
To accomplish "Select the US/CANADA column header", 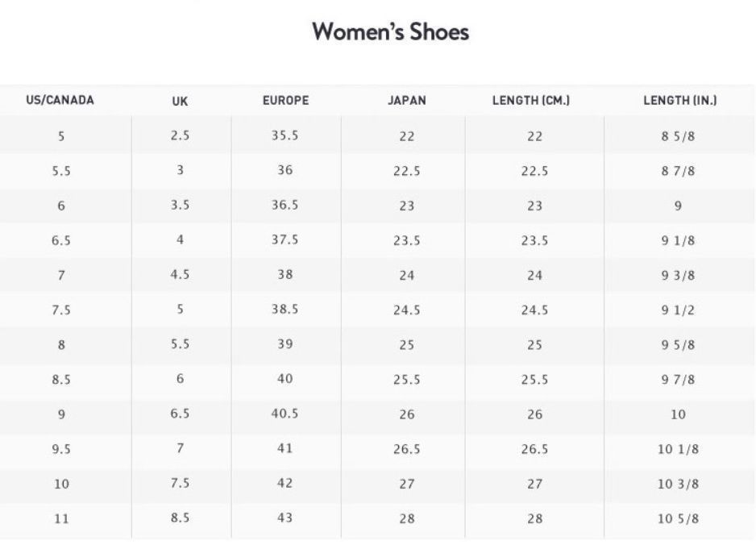I will [x=60, y=100].
